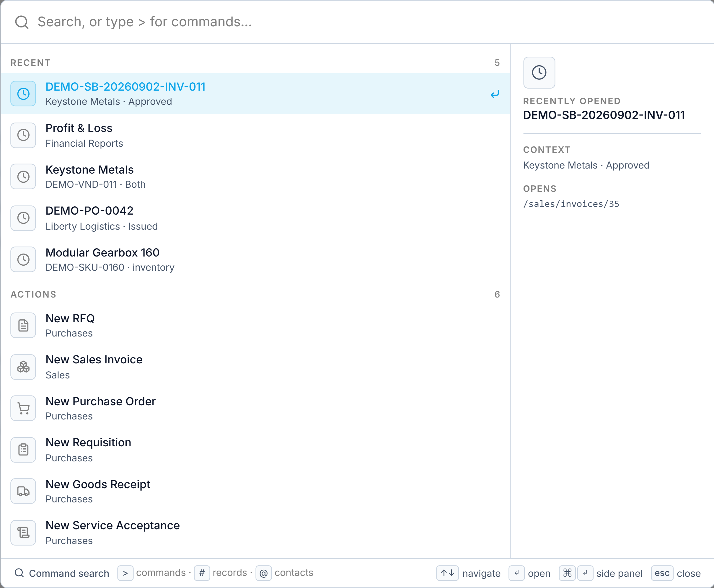Screen dimensions: 714x588
Task: Click the # records key hint
Action: coord(202,573)
